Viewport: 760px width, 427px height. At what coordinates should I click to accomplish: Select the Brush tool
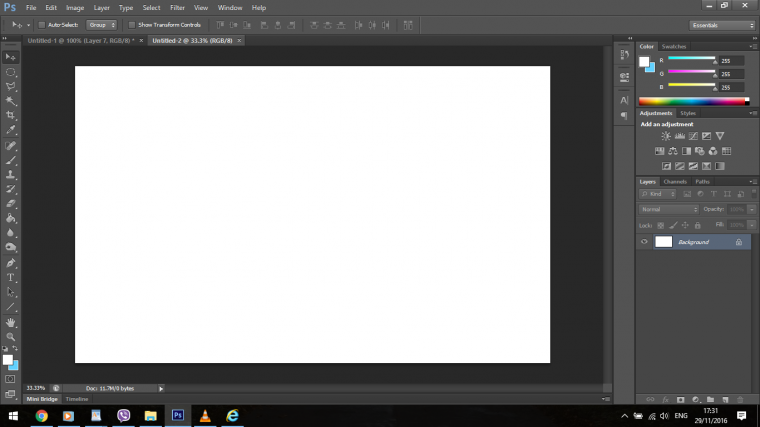click(x=10, y=160)
